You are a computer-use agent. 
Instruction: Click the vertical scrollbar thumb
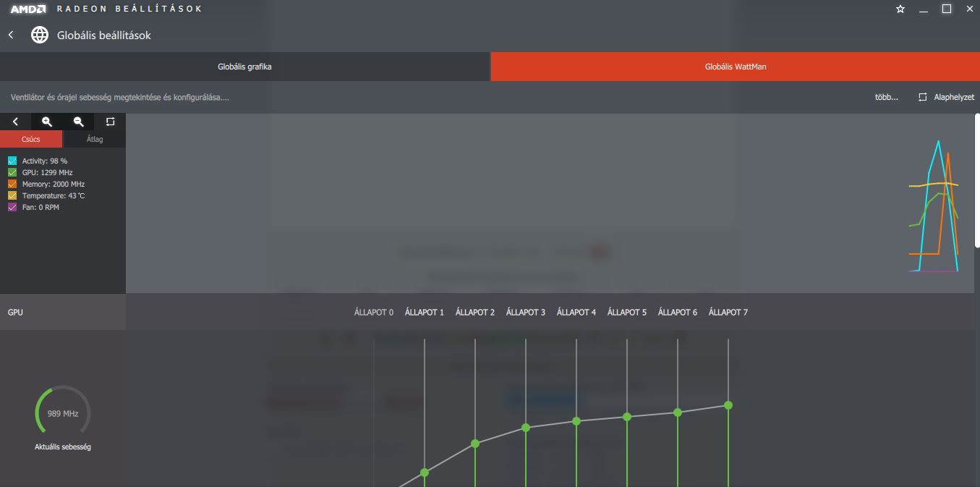(x=977, y=181)
